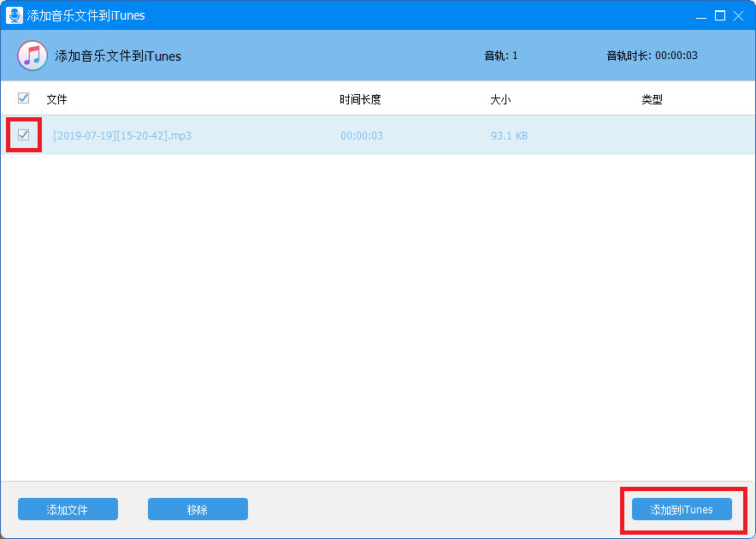This screenshot has width=756, height=539.
Task: Click the 文件 column header
Action: coord(57,99)
